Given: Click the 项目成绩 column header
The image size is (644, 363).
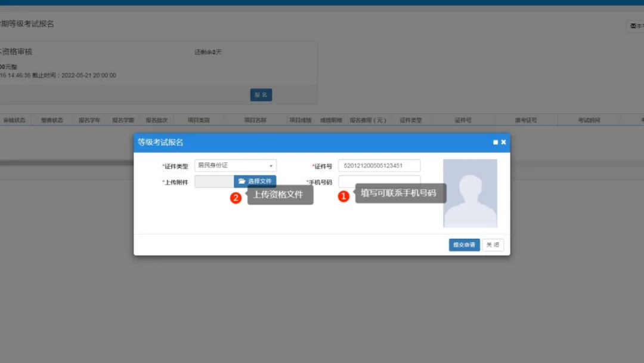Looking at the screenshot, I should [301, 120].
